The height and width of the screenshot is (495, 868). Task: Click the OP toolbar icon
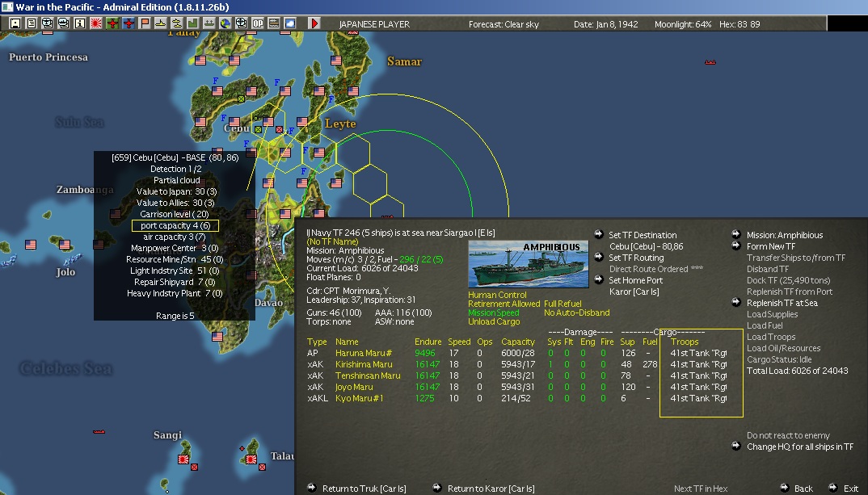point(258,23)
